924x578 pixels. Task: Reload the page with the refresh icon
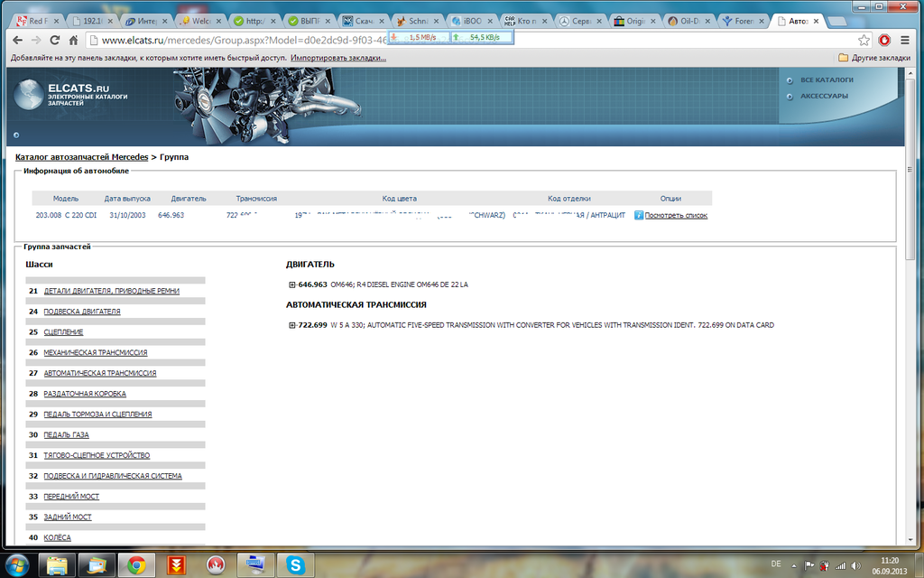point(55,40)
